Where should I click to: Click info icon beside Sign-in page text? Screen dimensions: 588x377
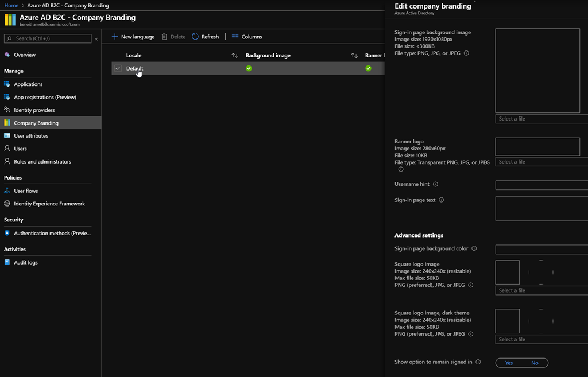point(442,200)
